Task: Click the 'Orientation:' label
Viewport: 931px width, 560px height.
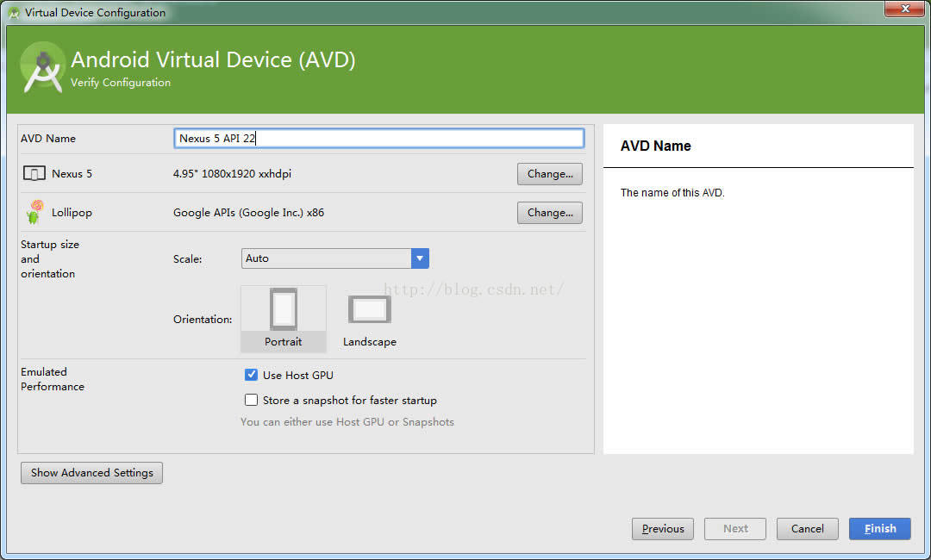Action: point(203,319)
